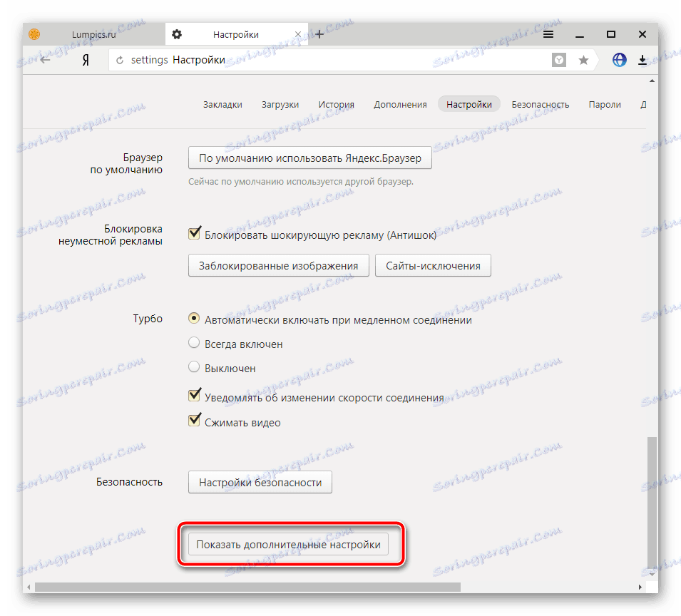Switch to the Lumpics.ru tab
Screen dimensions: 681x616
94,34
